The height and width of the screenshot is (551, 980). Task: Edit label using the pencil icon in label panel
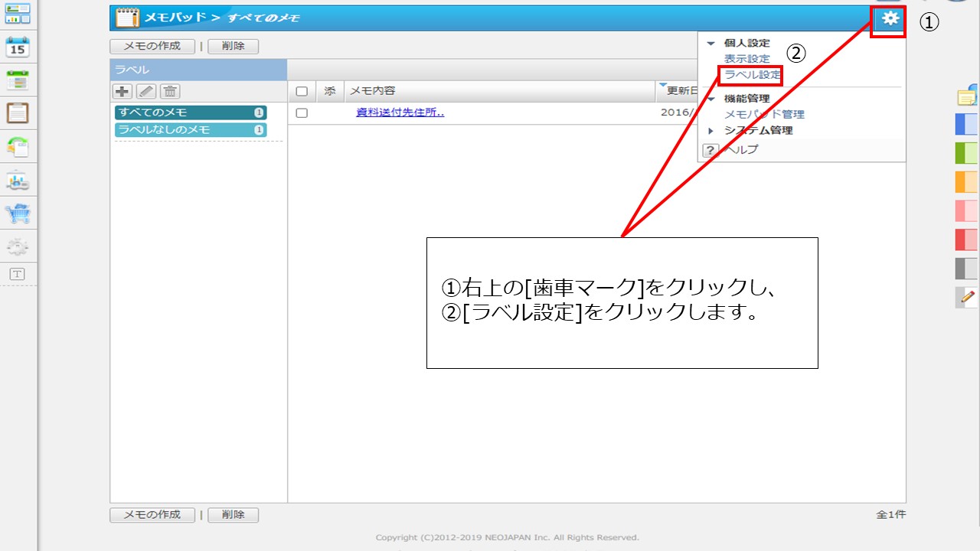click(x=146, y=91)
